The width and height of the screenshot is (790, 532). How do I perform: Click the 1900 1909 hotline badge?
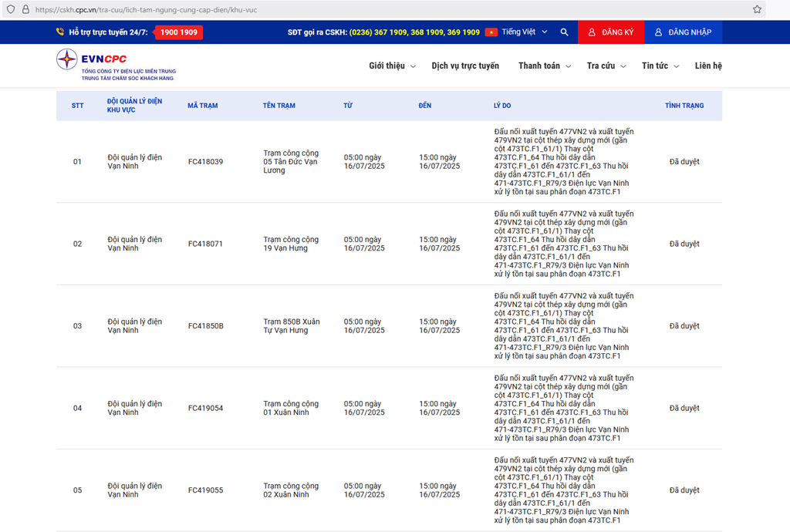[178, 32]
